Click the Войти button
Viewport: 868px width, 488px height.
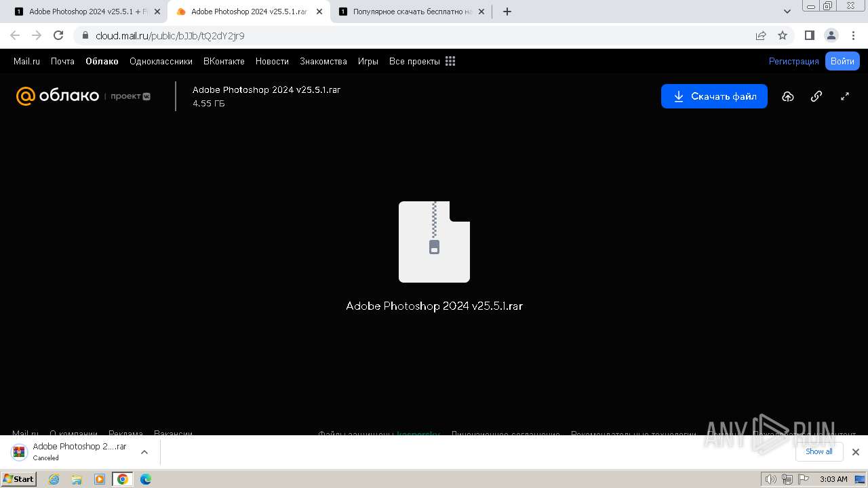point(842,61)
